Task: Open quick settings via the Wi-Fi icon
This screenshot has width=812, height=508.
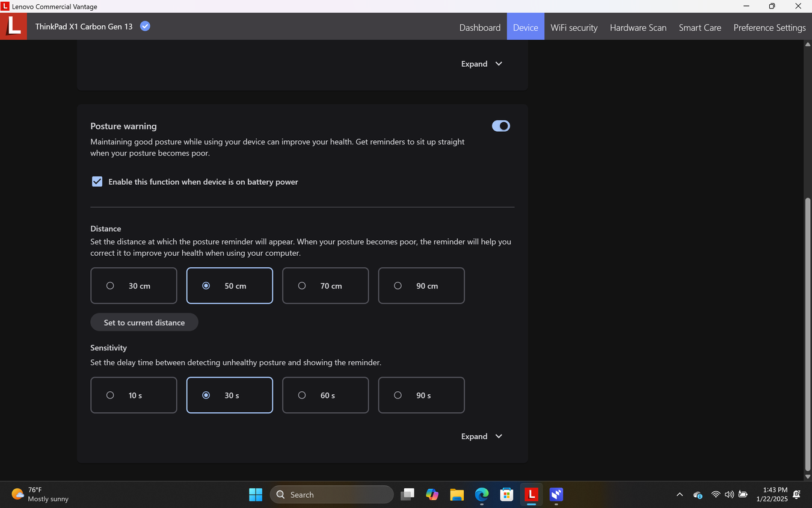Action: [x=716, y=494]
